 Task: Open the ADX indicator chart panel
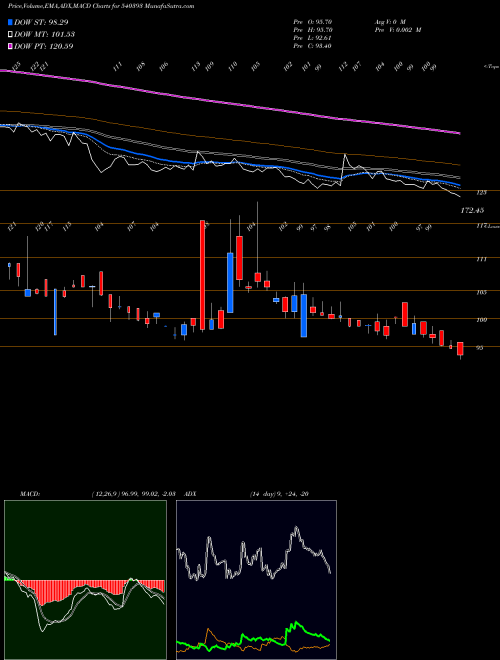point(256,580)
